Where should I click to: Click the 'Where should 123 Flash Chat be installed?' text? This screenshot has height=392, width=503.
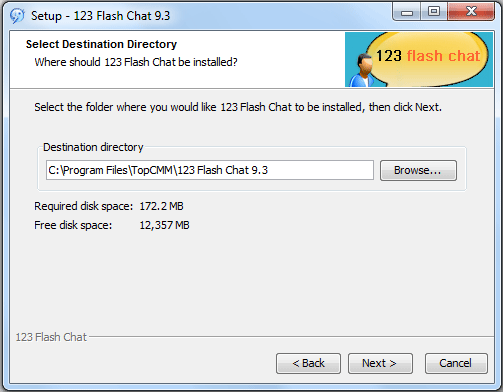coord(136,62)
